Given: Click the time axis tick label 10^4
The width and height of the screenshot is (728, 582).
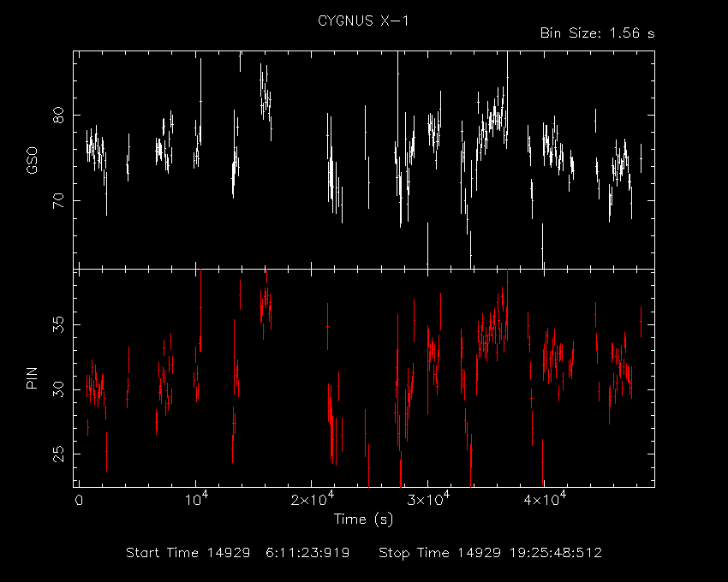Looking at the screenshot, I should pyautogui.click(x=196, y=499).
